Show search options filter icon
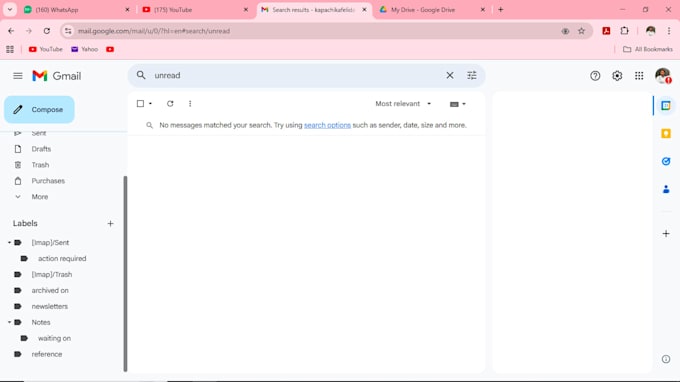This screenshot has height=382, width=680. point(471,75)
